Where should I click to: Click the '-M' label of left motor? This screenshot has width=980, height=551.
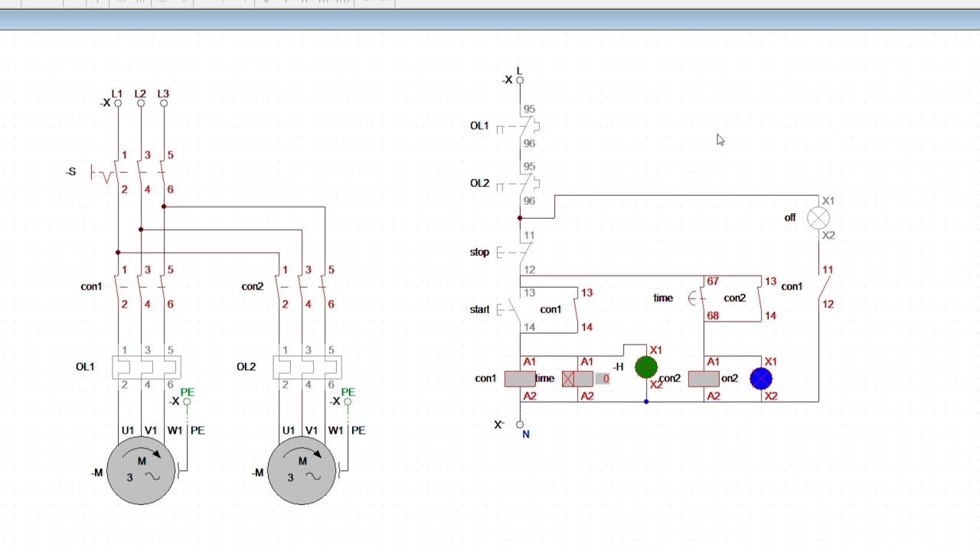pyautogui.click(x=96, y=473)
